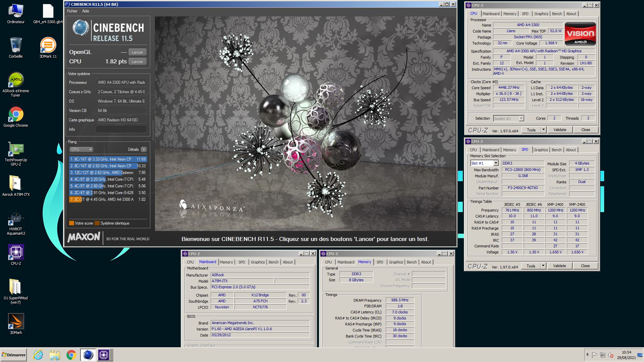Screen dimensions: 644x362
Task: Switch to Memory tab in top CPU-Z
Action: [510, 14]
